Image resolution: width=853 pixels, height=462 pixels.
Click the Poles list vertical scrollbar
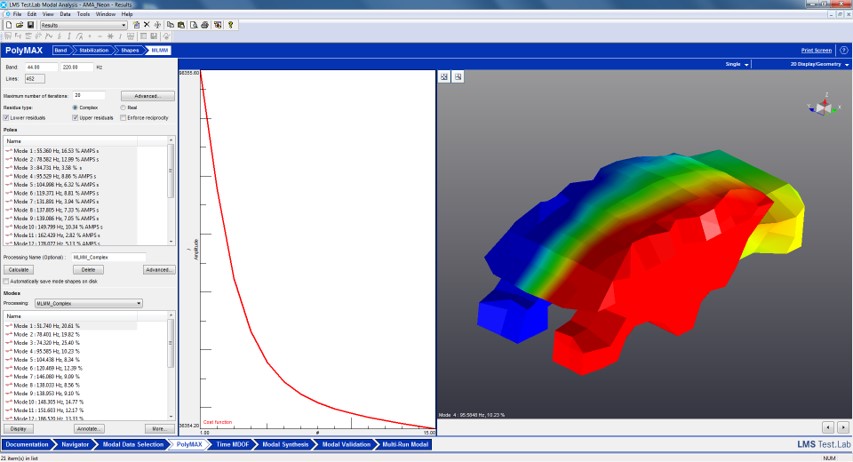(171, 190)
